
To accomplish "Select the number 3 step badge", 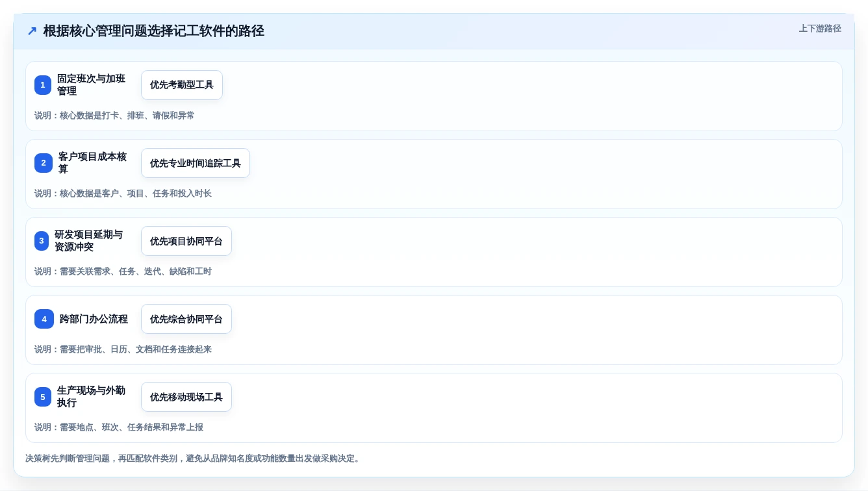I will [42, 241].
